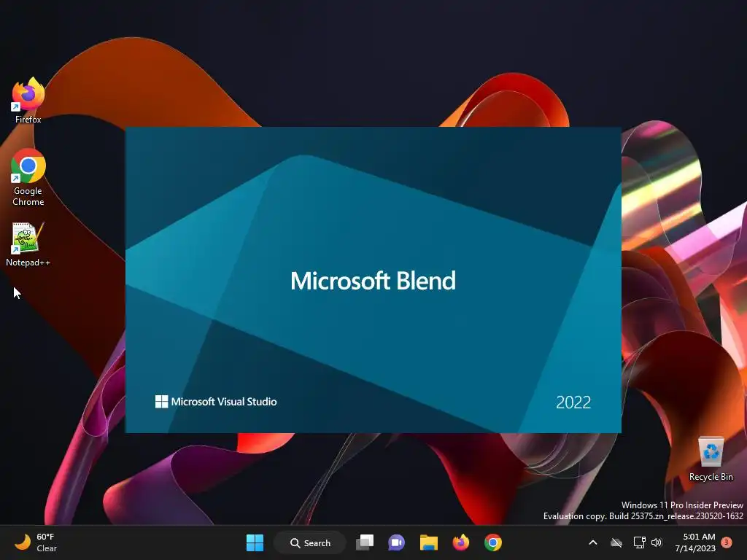Click the volume speaker tray icon
The image size is (747, 560).
[657, 542]
